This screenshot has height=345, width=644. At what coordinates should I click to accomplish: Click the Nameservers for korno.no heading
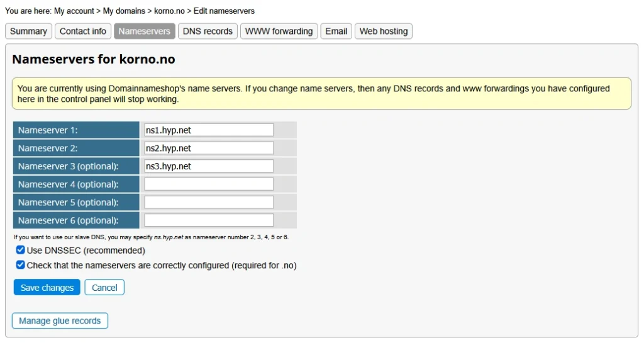[x=94, y=59]
